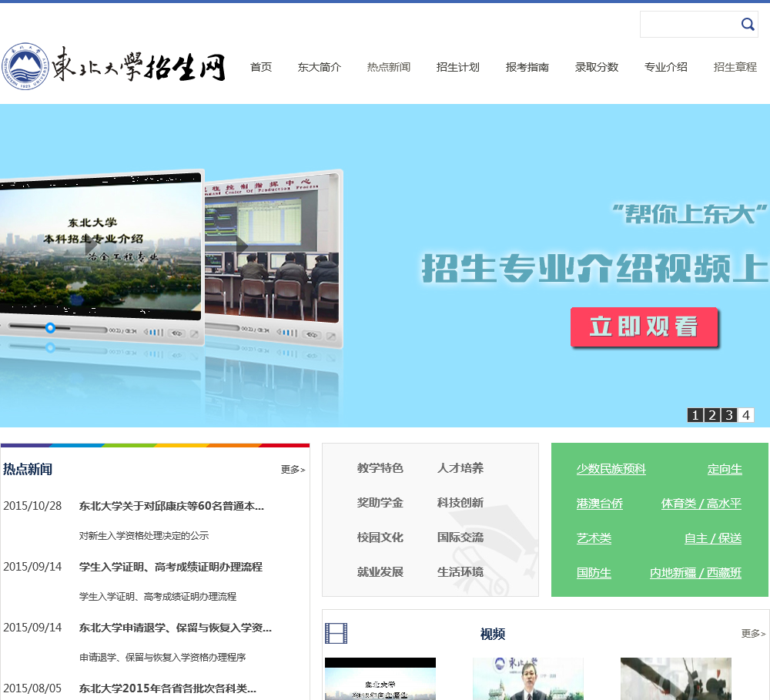Open the 东大简介 menu item
Screen dimensions: 770x700
click(320, 67)
